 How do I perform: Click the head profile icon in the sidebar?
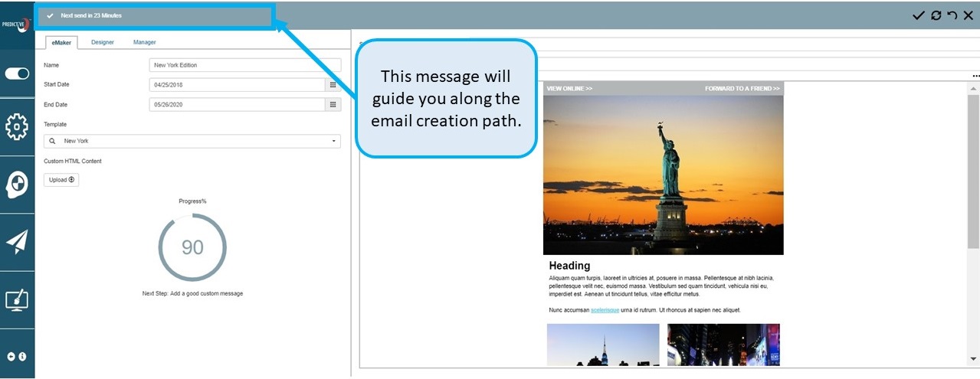[x=17, y=184]
